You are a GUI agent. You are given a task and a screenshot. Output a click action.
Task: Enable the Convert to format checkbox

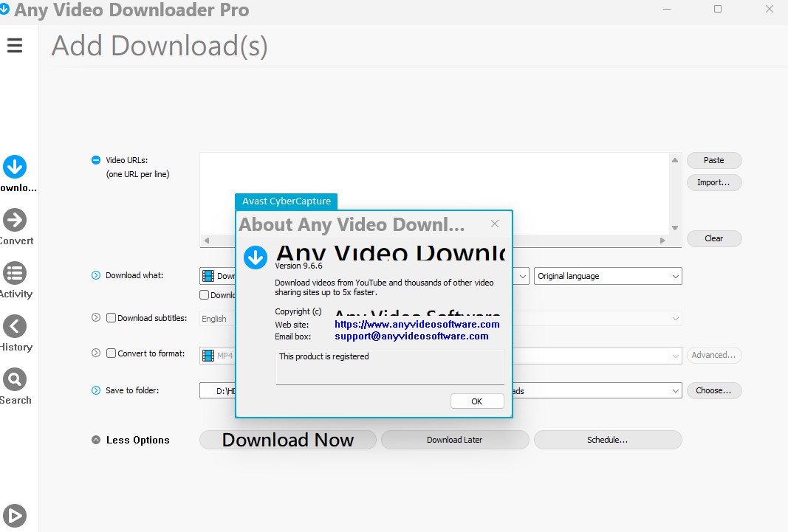[111, 353]
